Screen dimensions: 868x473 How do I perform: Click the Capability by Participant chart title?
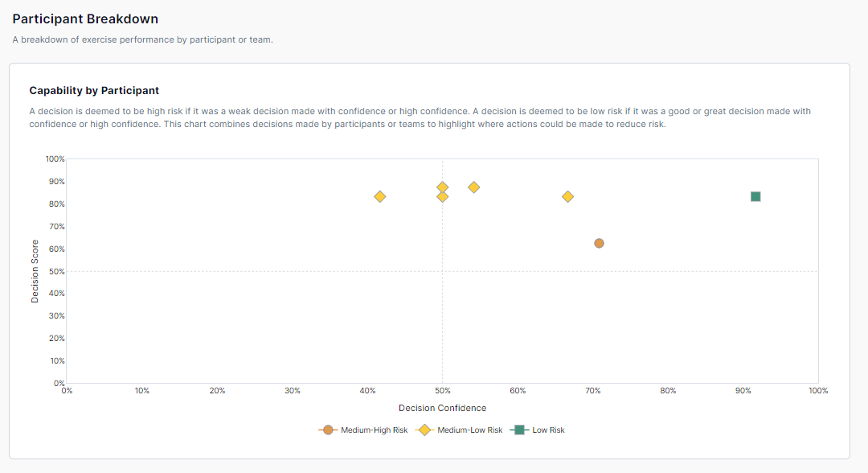pyautogui.click(x=94, y=91)
